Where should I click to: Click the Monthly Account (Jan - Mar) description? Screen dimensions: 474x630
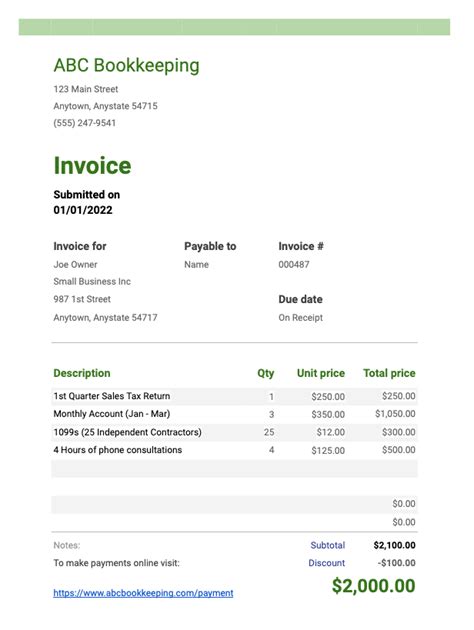[112, 414]
